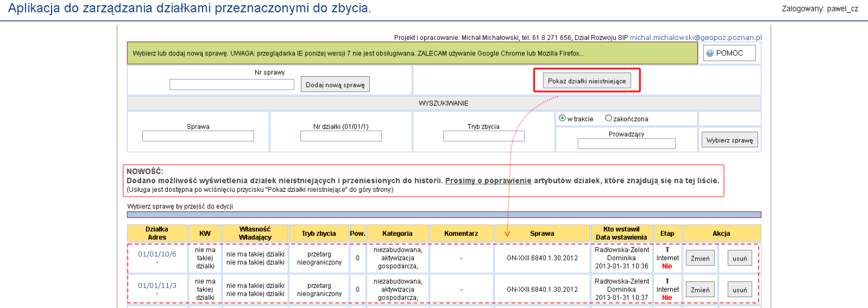Click the 'Wybierz sprawę' button

[x=730, y=140]
